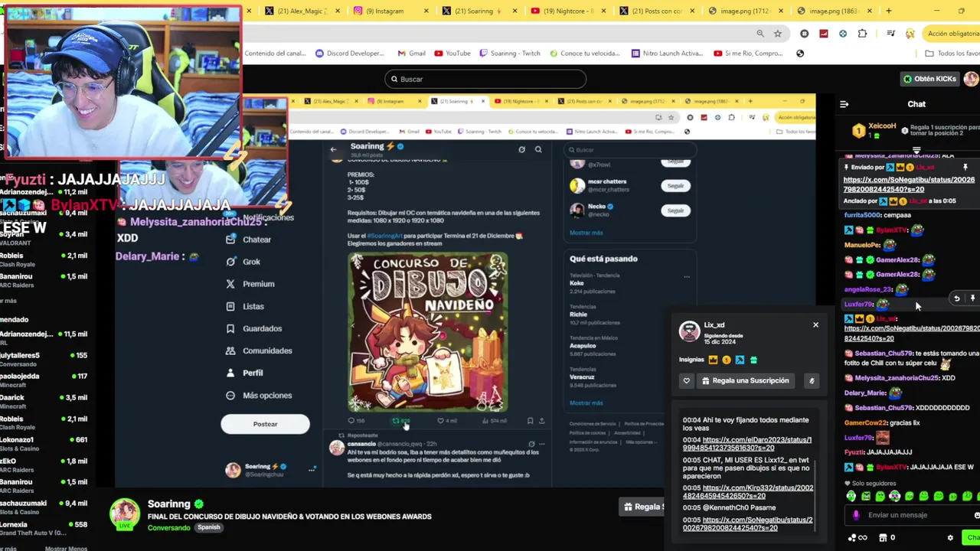Unpin the pinned chat message icon
The width and height of the screenshot is (980, 551).
[x=965, y=167]
